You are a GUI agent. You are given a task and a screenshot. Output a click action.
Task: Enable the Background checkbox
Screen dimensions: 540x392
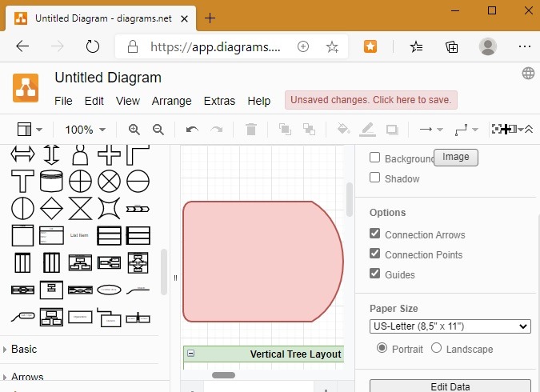374,158
